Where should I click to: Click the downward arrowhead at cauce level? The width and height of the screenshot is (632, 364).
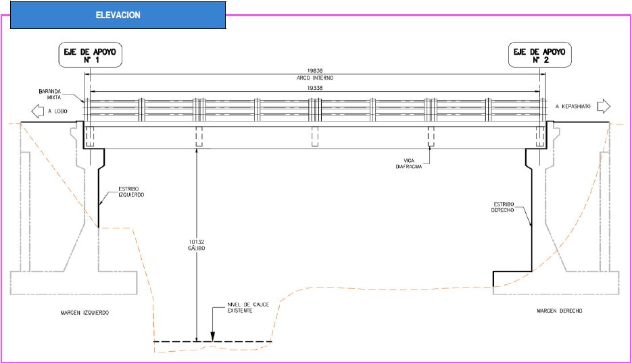[213, 337]
